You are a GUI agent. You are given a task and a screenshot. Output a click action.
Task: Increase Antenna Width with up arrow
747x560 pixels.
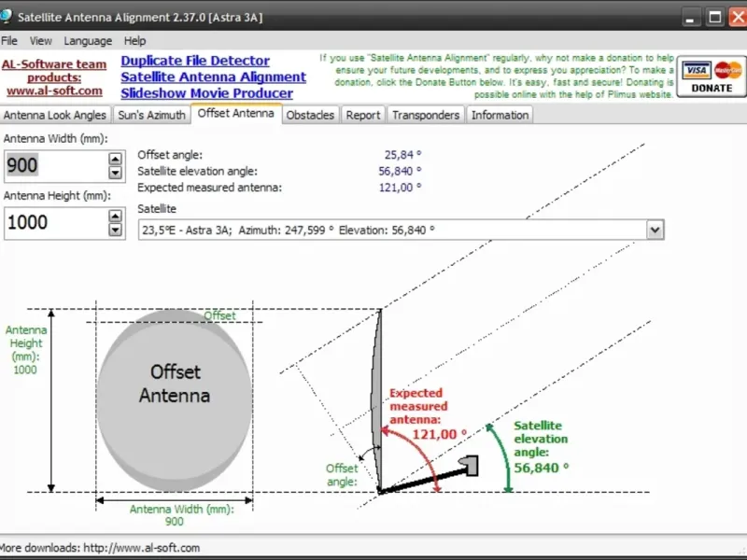pyautogui.click(x=115, y=159)
